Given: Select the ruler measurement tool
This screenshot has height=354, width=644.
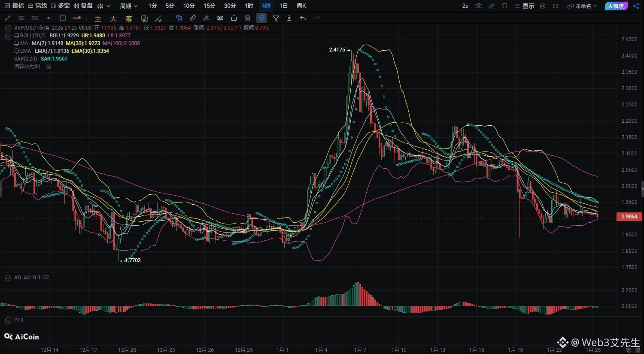Looking at the screenshot, I should [x=193, y=18].
